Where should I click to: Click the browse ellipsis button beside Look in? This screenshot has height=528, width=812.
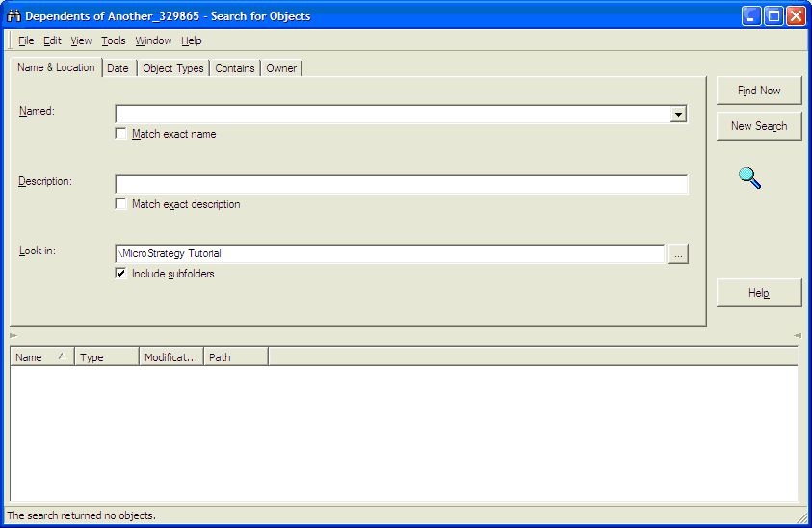click(x=678, y=254)
